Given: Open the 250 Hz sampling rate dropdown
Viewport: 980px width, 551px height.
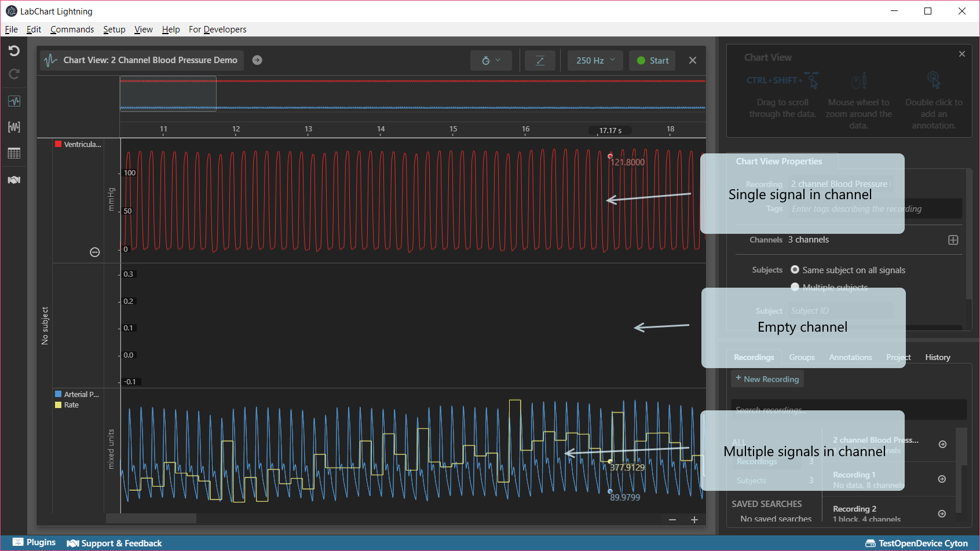Looking at the screenshot, I should [x=594, y=60].
